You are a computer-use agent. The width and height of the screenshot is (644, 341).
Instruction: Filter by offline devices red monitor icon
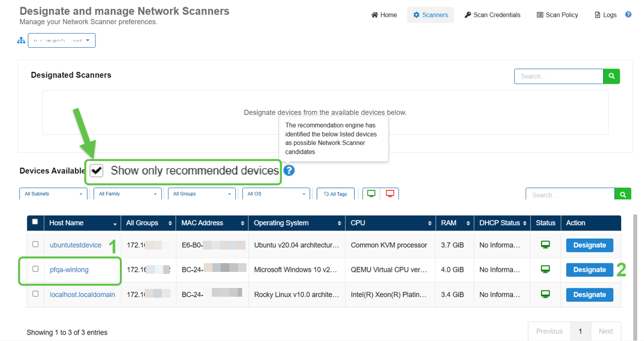point(390,194)
